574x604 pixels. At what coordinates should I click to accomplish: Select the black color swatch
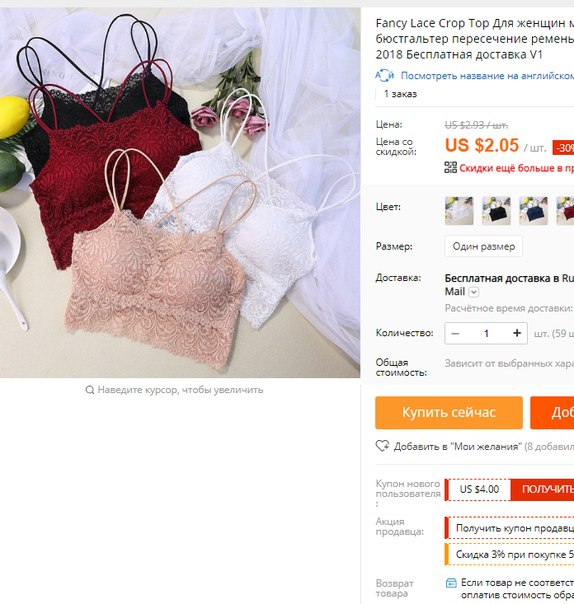tap(496, 211)
